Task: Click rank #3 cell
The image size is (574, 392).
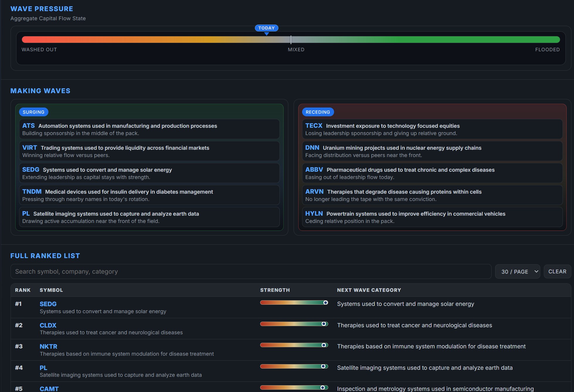Action: point(18,347)
